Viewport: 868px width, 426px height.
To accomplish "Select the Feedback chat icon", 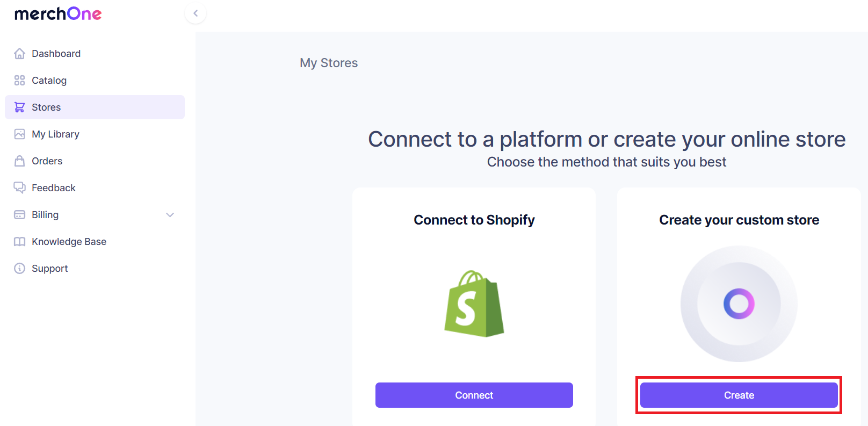I will pos(19,187).
